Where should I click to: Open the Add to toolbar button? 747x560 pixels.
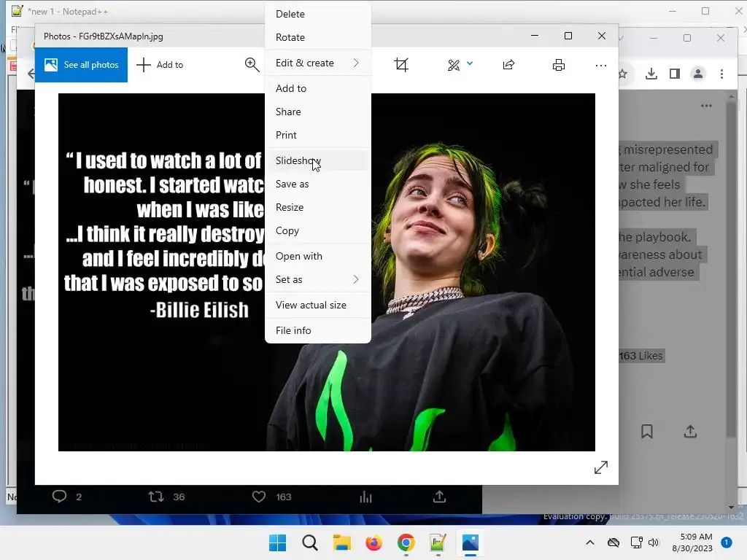160,65
